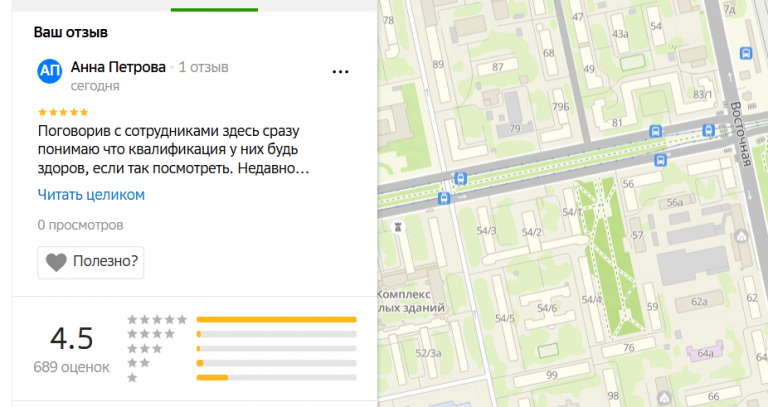Click building number 54/5 on map
Viewport: 768px width, 407px height.
pyautogui.click(x=504, y=318)
